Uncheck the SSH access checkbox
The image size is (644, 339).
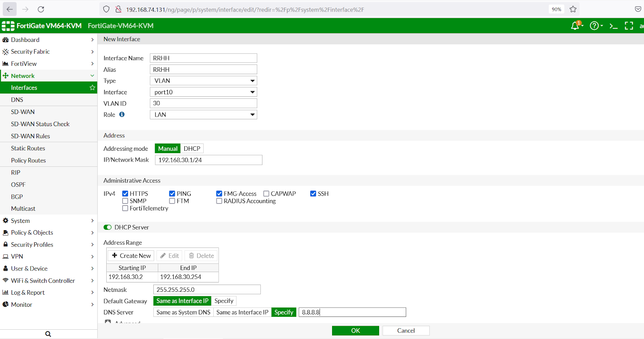pos(313,193)
